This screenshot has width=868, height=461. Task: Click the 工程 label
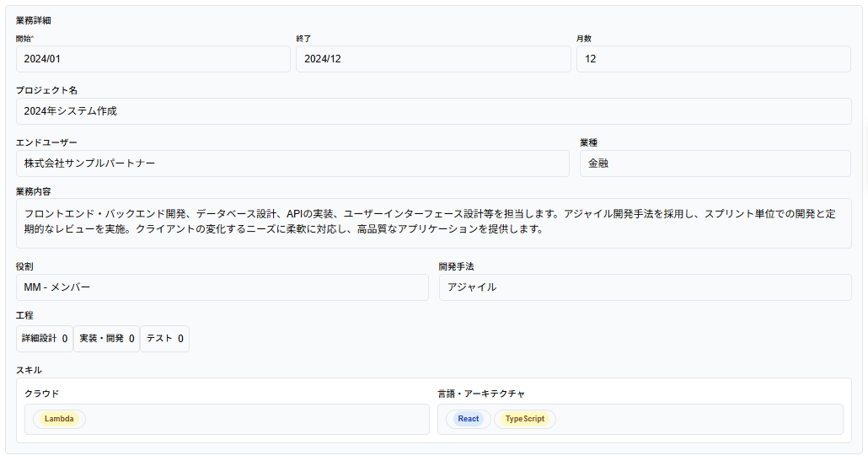(x=24, y=315)
